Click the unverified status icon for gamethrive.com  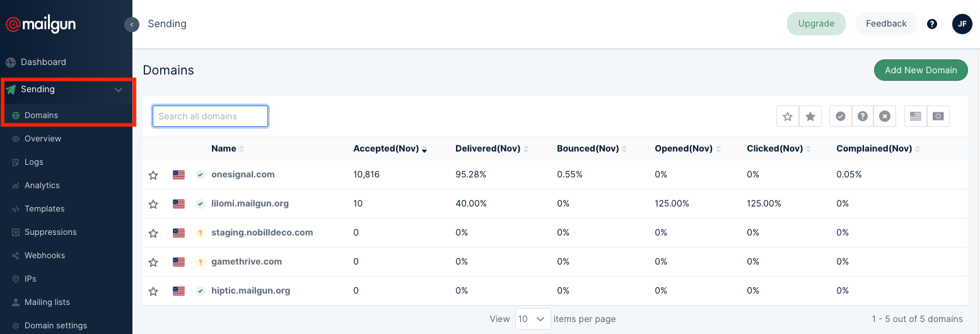[x=201, y=262]
